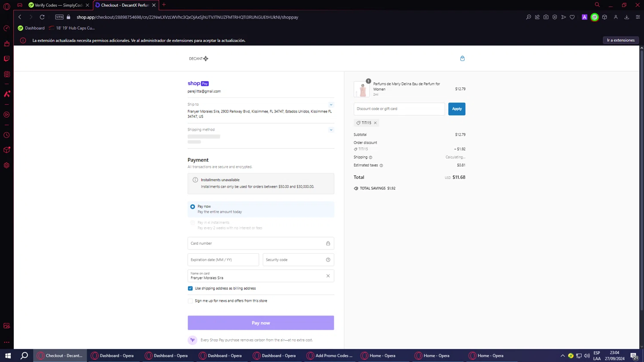Open Windows taskbar search
644x362 pixels.
[24, 356]
